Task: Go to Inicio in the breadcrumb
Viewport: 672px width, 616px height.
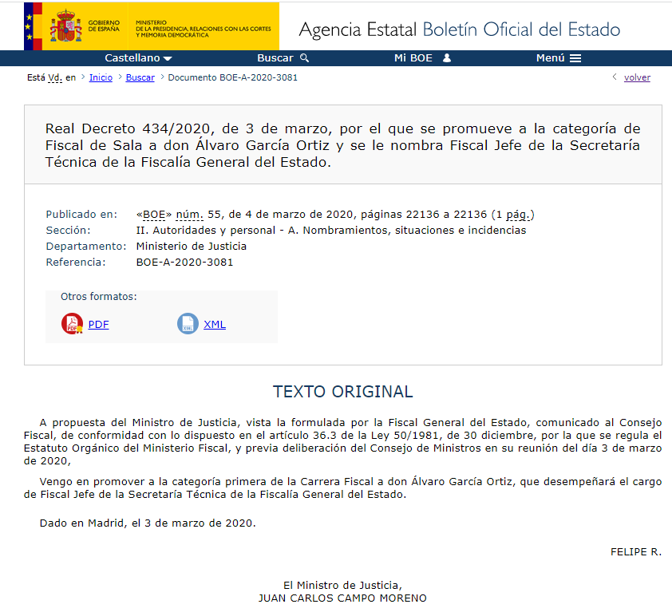Action: tap(101, 77)
